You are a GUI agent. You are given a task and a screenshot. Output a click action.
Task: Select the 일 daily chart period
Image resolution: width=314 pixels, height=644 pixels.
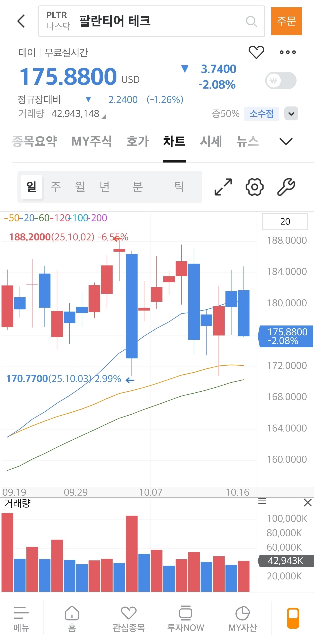(31, 187)
